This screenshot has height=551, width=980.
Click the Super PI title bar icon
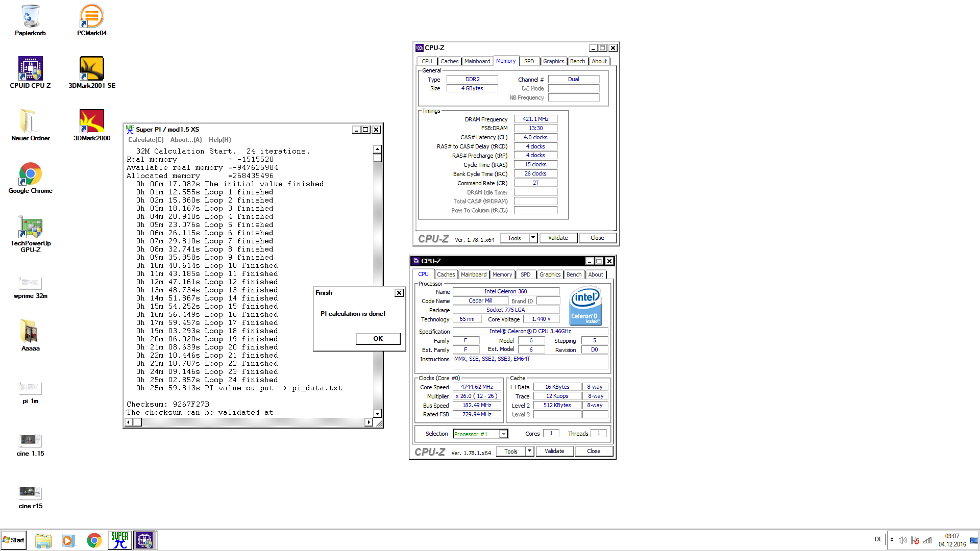coord(130,130)
